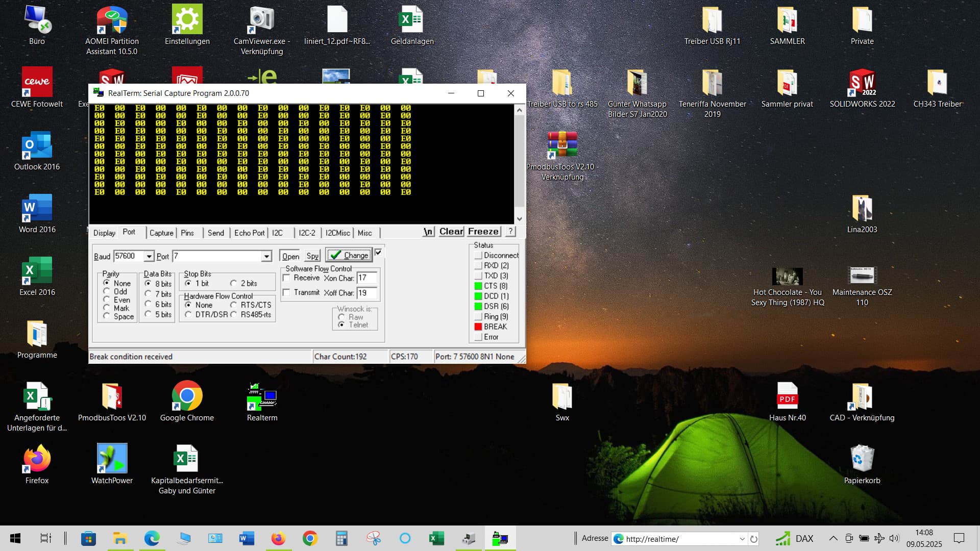
Task: Open the I2C-2 tab
Action: (x=307, y=233)
